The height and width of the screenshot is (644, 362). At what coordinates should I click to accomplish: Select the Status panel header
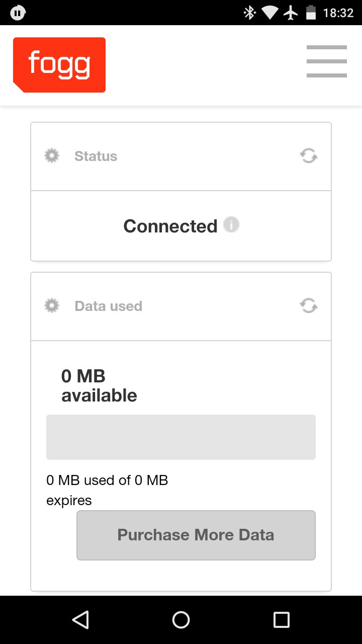point(181,156)
